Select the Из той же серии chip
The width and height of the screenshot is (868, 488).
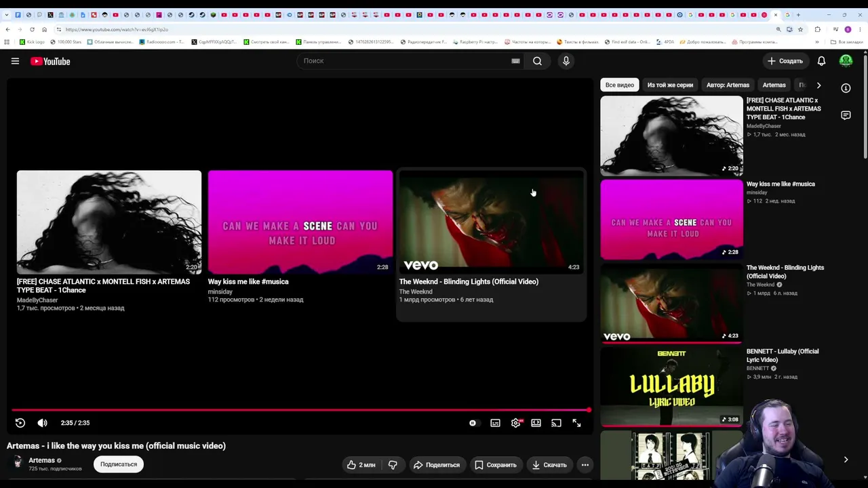(670, 85)
